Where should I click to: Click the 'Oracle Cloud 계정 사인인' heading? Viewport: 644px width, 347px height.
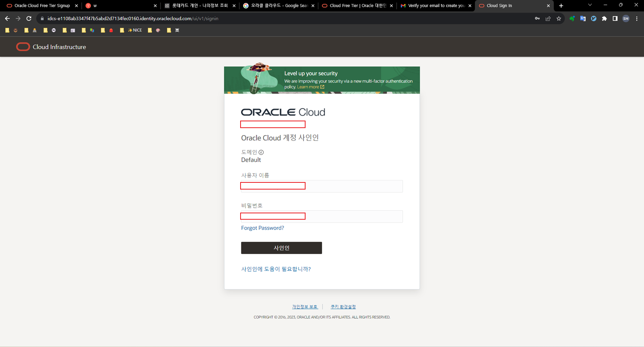280,138
